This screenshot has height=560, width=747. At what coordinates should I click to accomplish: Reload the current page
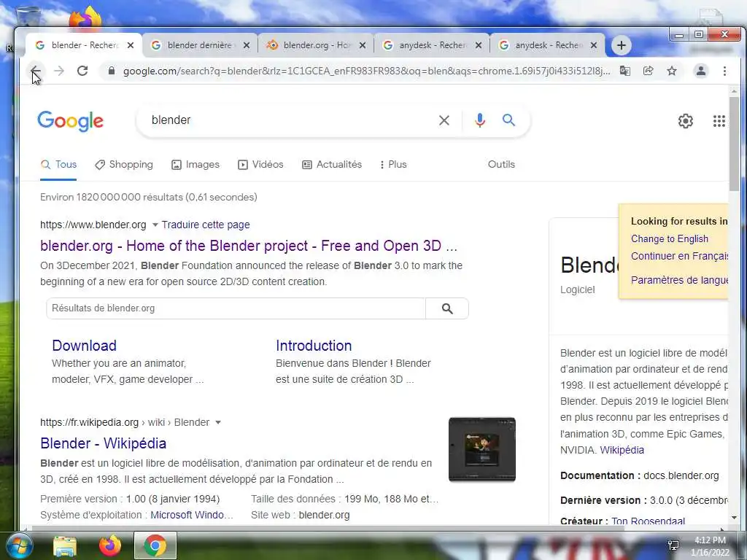pyautogui.click(x=82, y=71)
